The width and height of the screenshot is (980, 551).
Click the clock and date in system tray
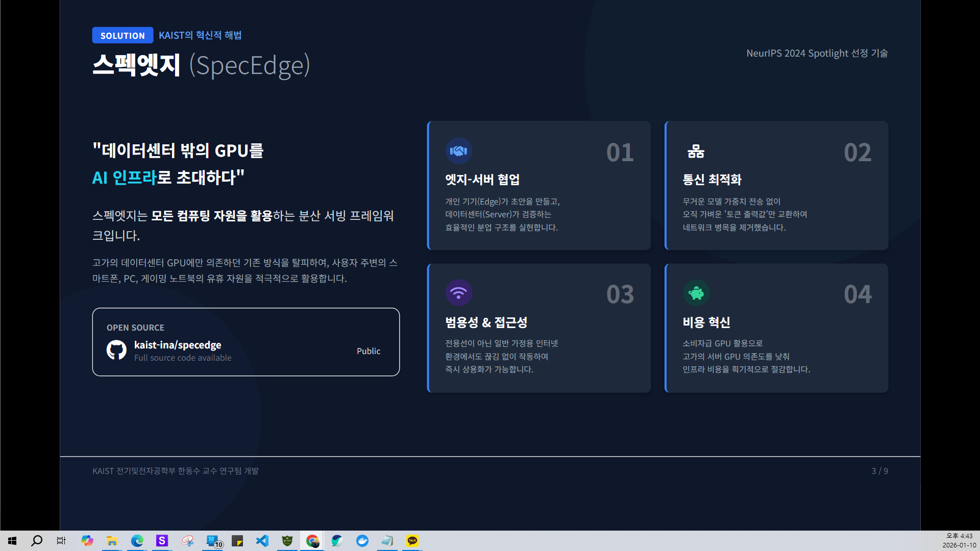tap(959, 541)
